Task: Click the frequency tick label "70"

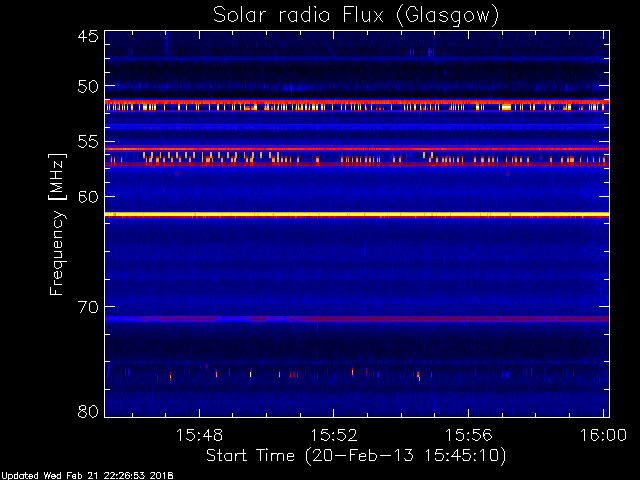Action: tap(88, 307)
